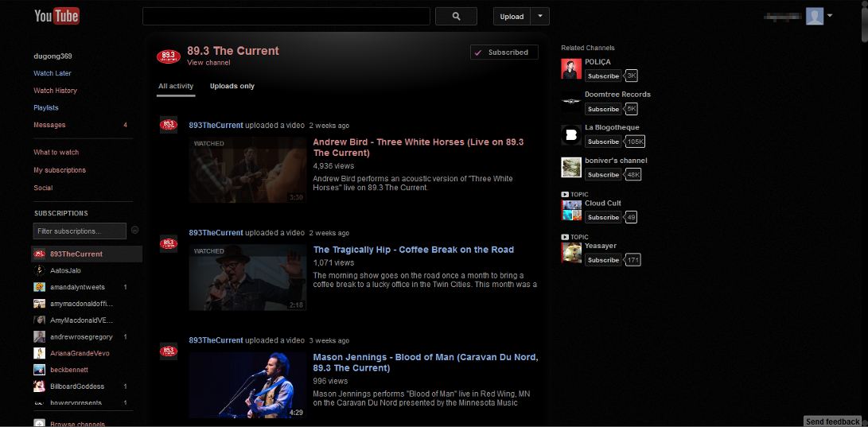
Task: Open Social in sidebar
Action: (43, 188)
